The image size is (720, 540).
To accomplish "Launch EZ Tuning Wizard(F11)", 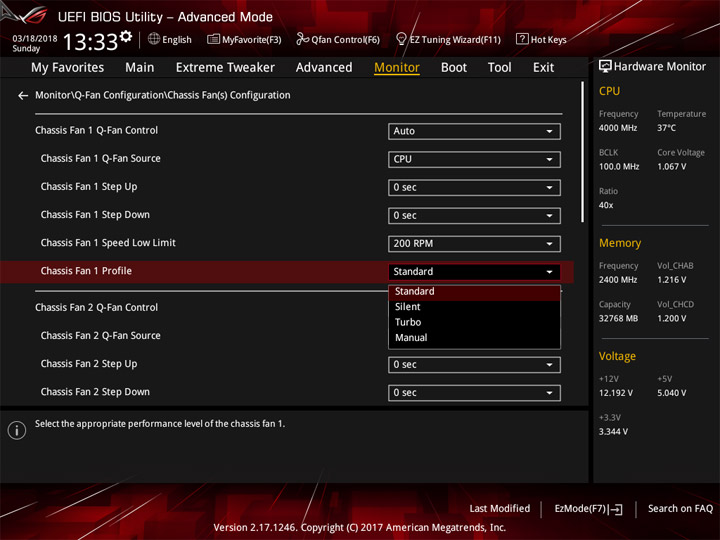I will tap(448, 39).
